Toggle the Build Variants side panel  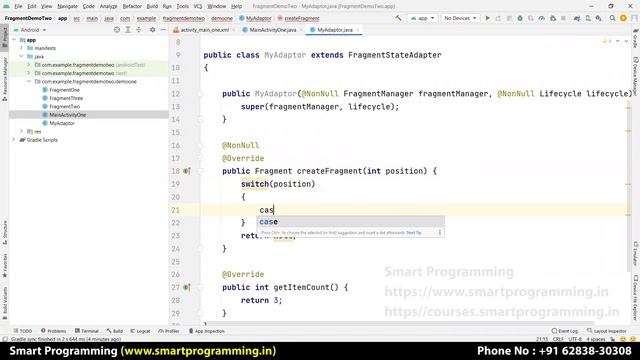coord(4,303)
